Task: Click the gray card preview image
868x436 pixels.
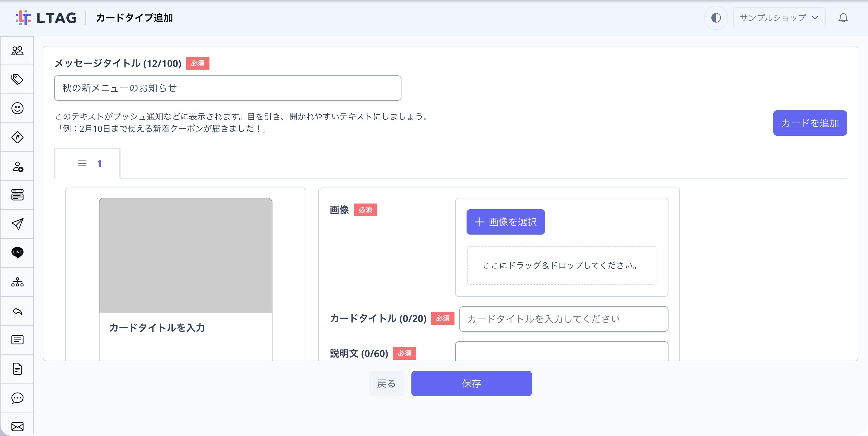Action: (186, 256)
